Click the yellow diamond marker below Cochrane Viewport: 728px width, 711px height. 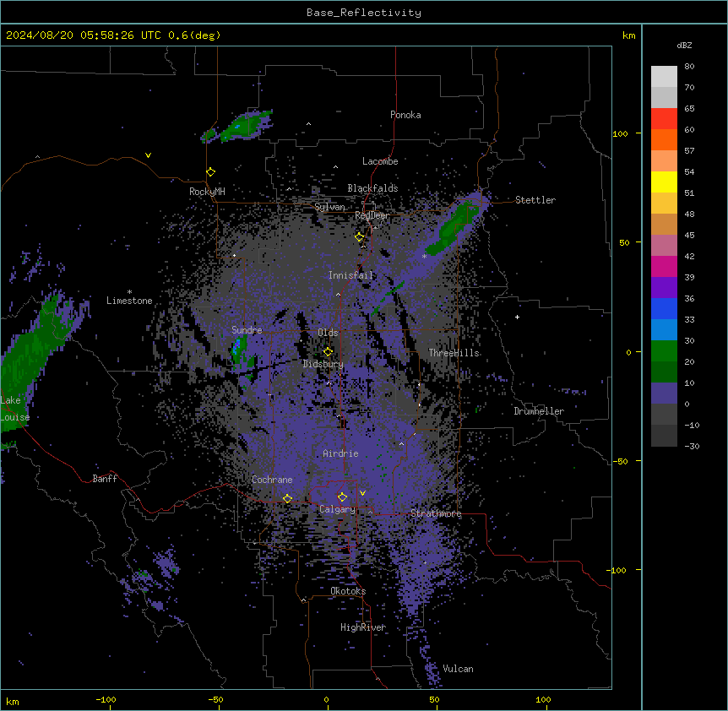[x=287, y=498]
